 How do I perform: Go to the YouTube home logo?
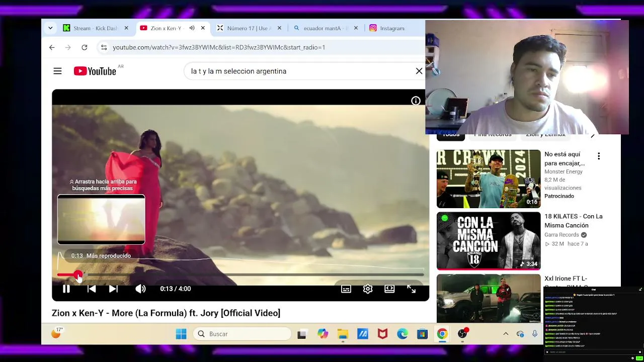pos(95,71)
